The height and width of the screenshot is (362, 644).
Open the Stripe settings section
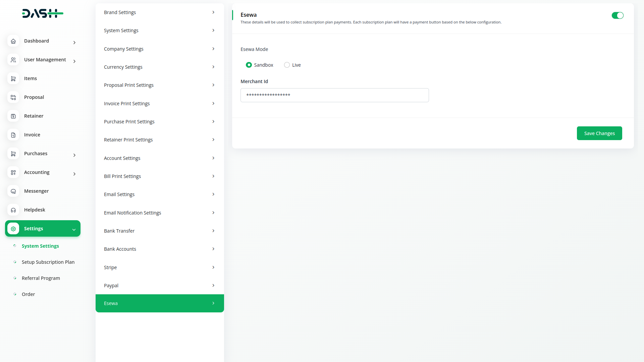[x=159, y=267]
